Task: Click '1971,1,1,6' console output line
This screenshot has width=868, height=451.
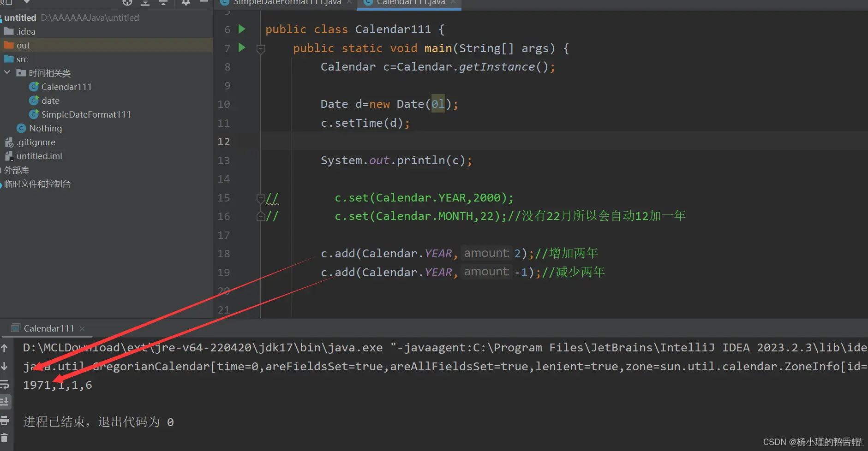Action: (x=58, y=385)
